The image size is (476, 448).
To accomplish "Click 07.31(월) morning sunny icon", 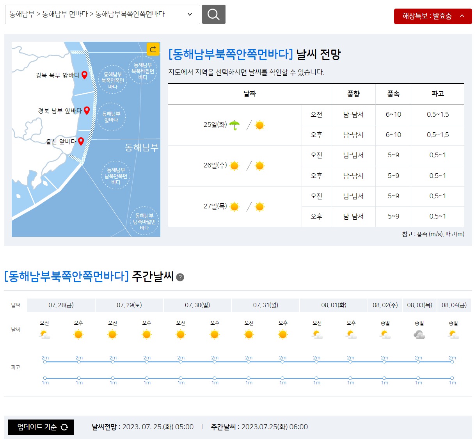I will pos(249,334).
